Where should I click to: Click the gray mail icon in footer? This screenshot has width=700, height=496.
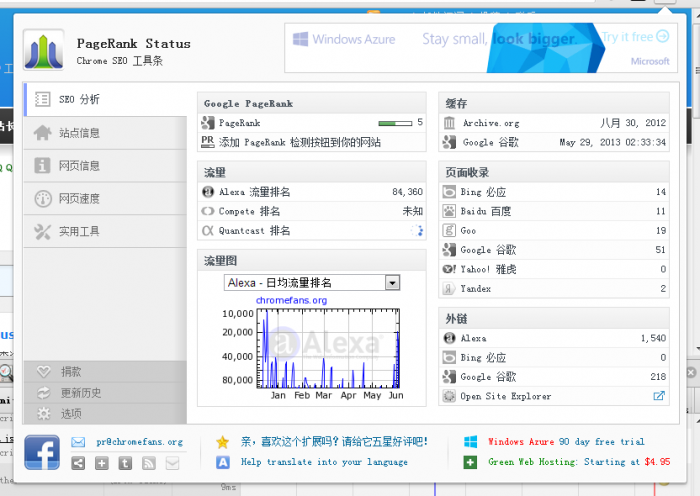point(172,463)
